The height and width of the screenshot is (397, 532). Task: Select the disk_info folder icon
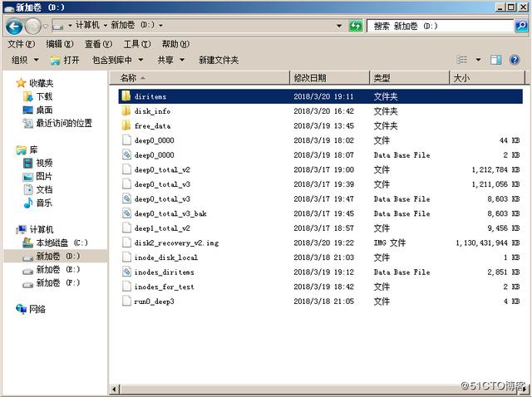tap(126, 110)
